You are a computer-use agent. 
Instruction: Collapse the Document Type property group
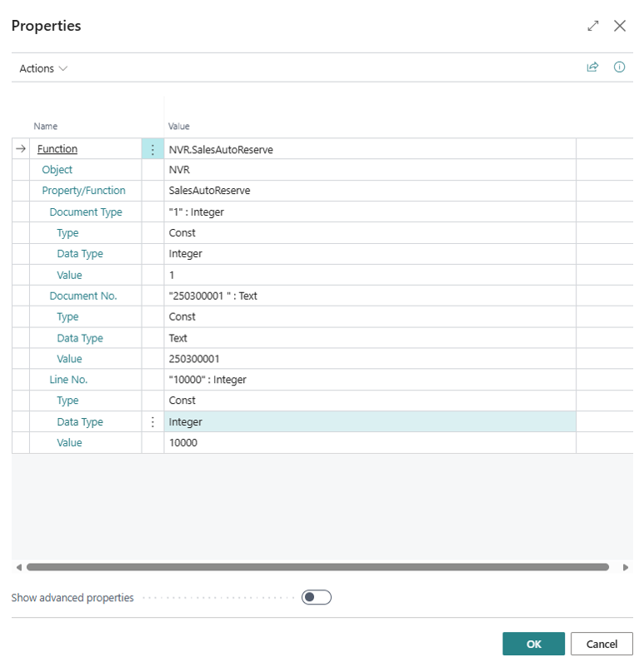click(86, 212)
